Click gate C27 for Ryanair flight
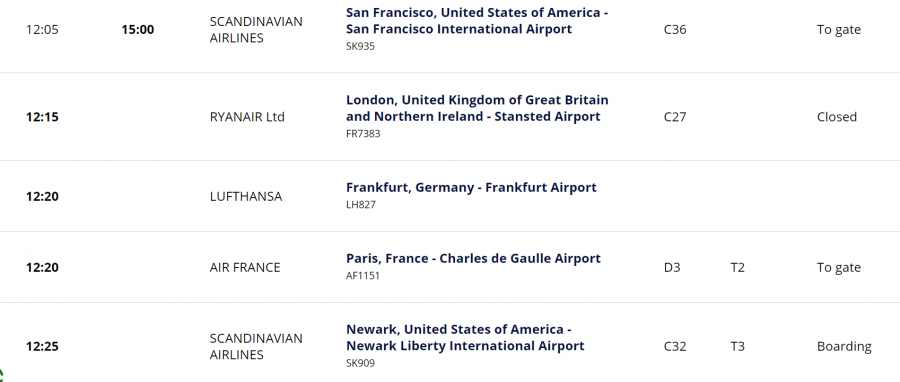Image resolution: width=900 pixels, height=382 pixels. pyautogui.click(x=675, y=117)
